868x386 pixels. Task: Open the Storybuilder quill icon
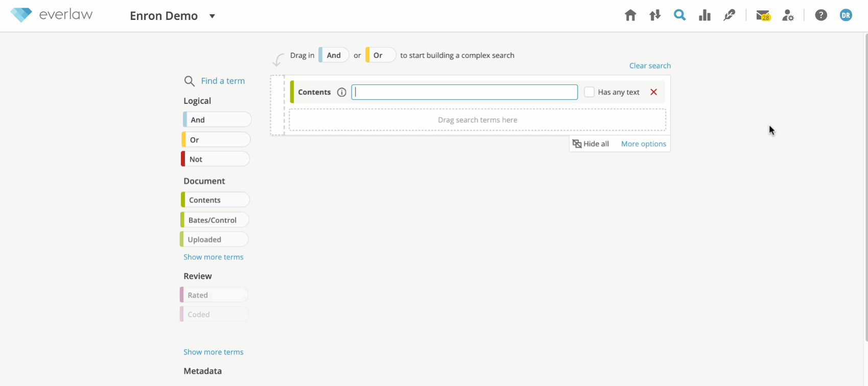(729, 15)
